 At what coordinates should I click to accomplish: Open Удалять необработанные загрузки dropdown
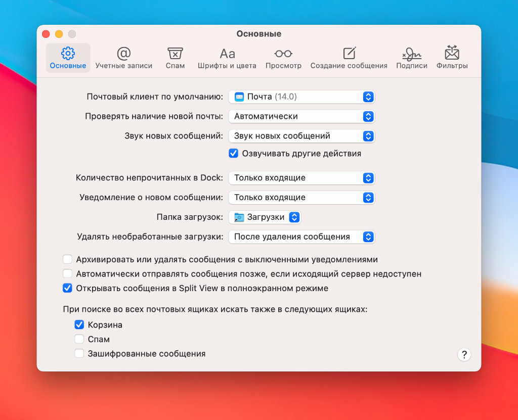[x=301, y=237]
